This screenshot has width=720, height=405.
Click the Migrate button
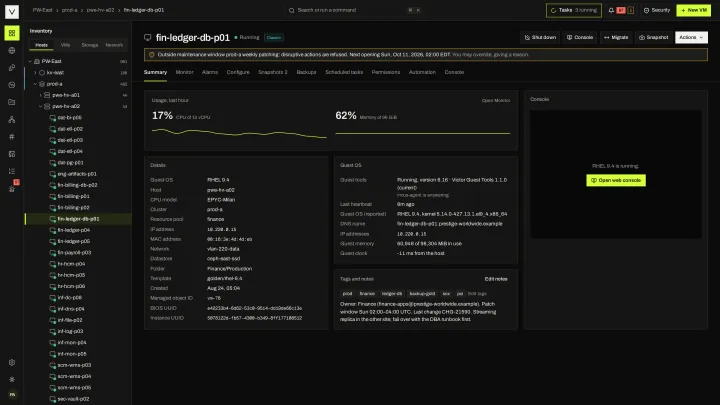click(x=616, y=37)
